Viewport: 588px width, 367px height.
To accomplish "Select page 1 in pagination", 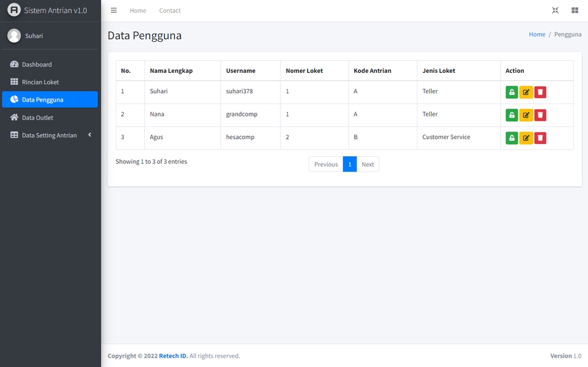I will tap(350, 164).
